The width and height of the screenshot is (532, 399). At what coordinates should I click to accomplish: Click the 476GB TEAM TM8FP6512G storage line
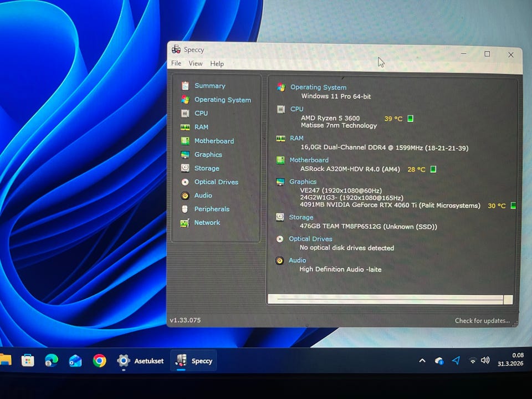click(x=369, y=226)
